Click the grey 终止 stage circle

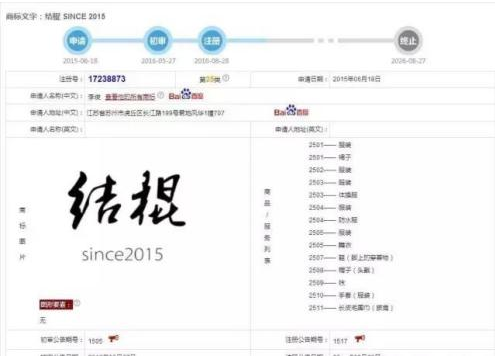(x=408, y=41)
